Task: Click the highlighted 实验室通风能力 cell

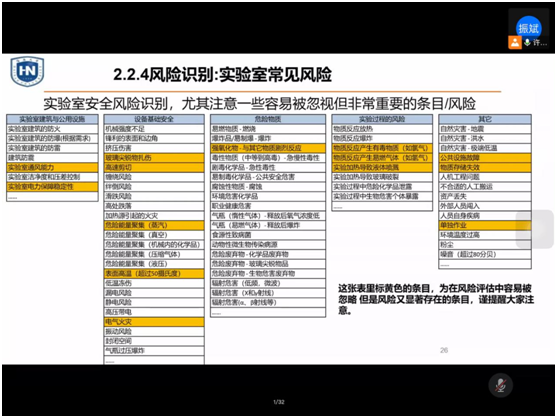Action: 52,167
